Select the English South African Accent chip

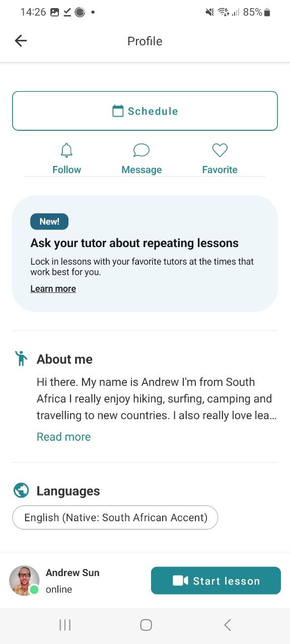115,517
